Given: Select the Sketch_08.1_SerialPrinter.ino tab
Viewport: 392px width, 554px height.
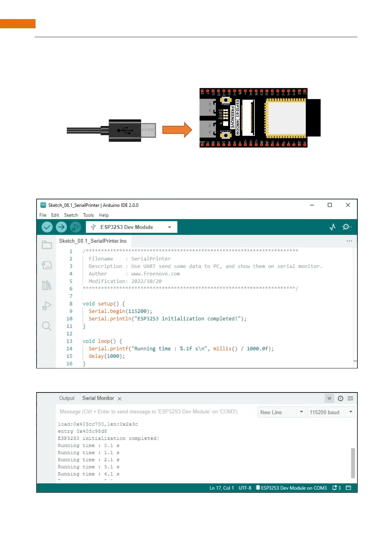Looking at the screenshot, I should (x=93, y=241).
